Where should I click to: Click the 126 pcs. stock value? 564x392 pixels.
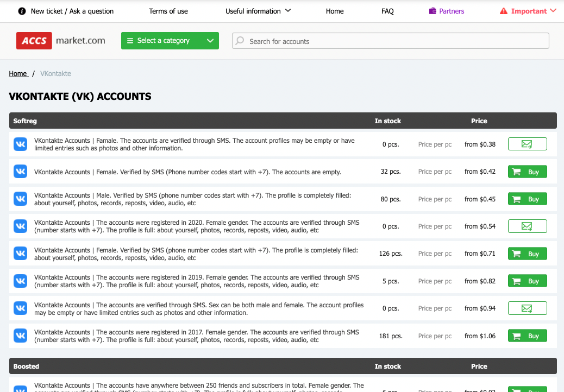click(x=391, y=254)
